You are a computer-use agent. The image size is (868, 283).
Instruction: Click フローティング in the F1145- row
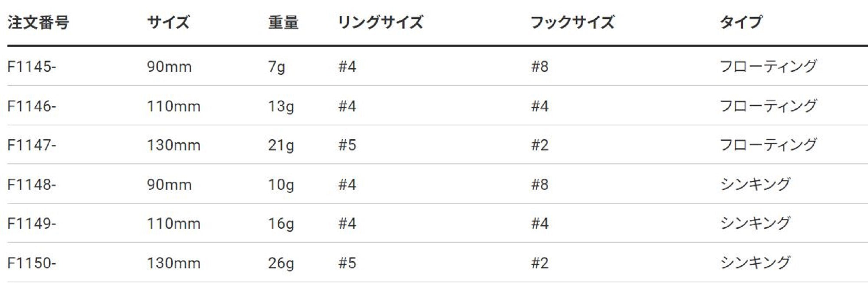768,67
